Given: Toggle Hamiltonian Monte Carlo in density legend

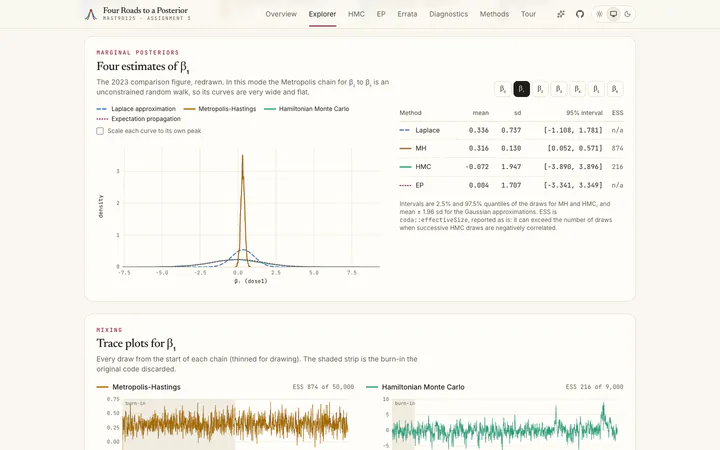Looking at the screenshot, I should (307, 109).
